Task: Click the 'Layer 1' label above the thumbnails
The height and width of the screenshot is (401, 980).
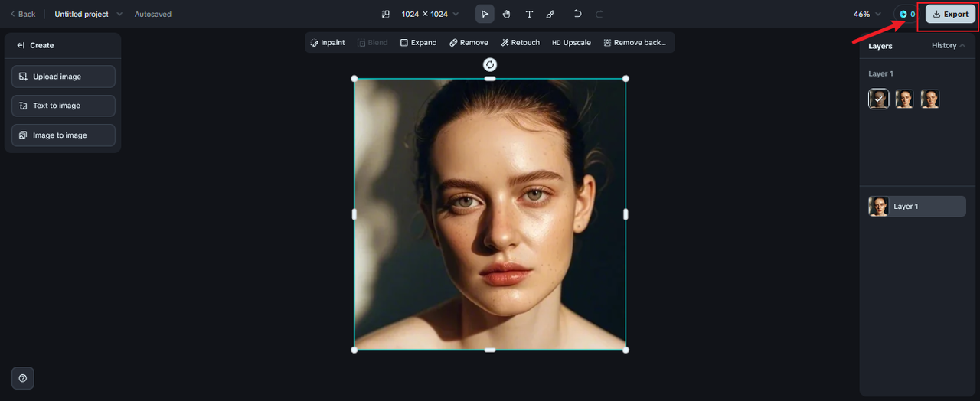Action: click(880, 74)
